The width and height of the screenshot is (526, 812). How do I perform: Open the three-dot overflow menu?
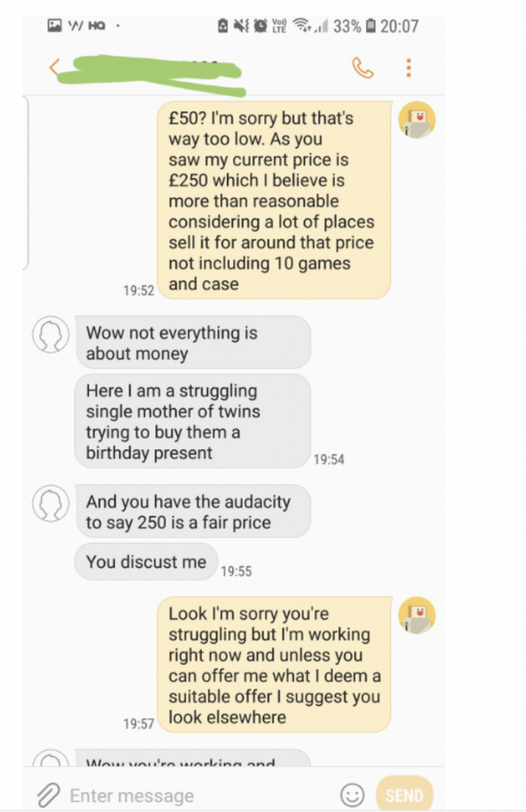coord(408,68)
